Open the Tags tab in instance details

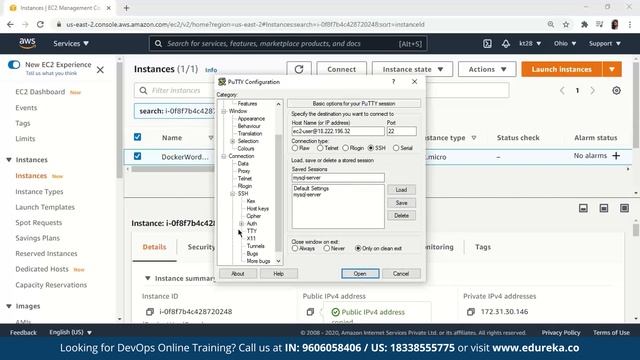[483, 247]
